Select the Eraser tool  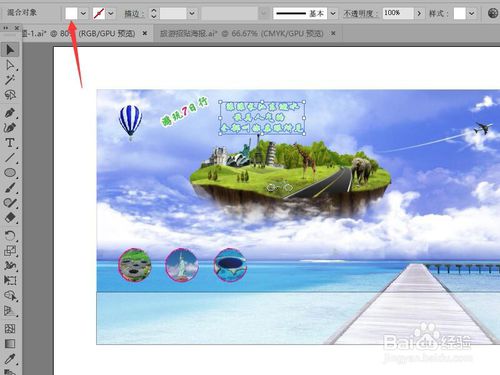[10, 217]
